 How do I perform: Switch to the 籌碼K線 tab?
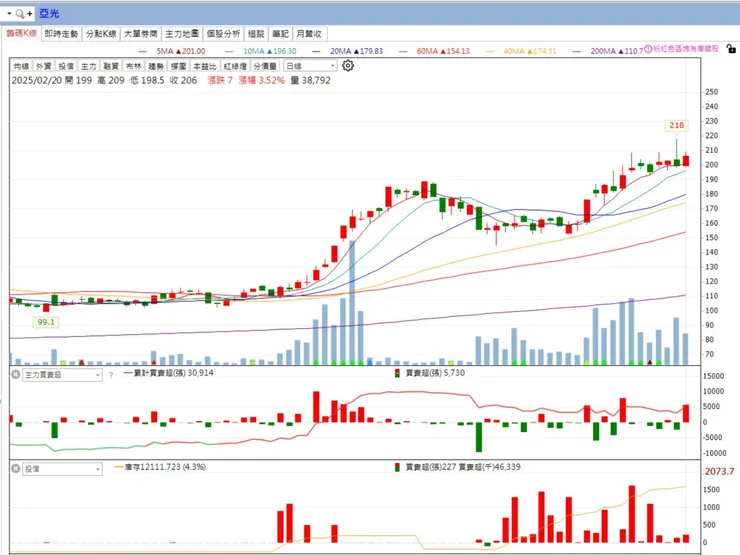[21, 34]
